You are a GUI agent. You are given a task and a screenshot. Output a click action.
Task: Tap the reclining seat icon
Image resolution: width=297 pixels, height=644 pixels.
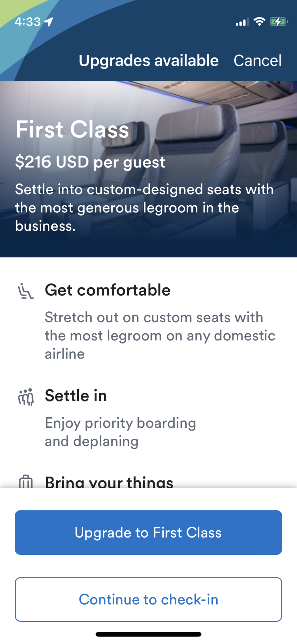point(26,291)
